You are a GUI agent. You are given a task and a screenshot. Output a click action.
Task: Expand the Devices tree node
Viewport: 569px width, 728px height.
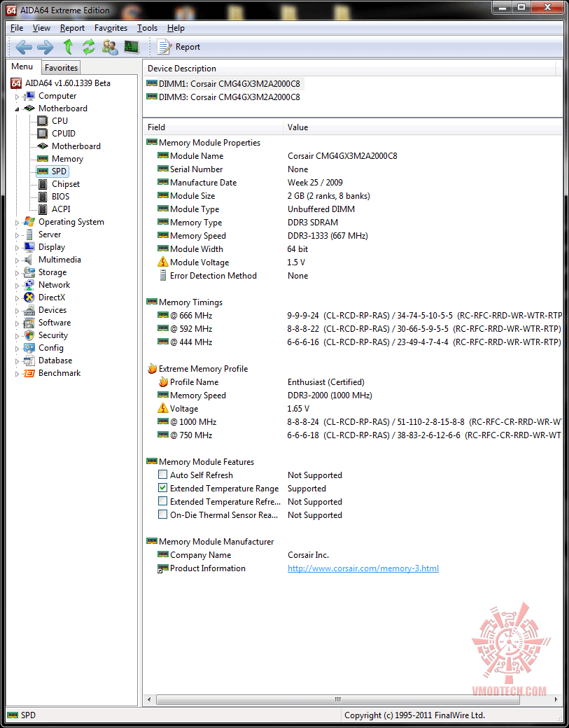[x=17, y=311]
